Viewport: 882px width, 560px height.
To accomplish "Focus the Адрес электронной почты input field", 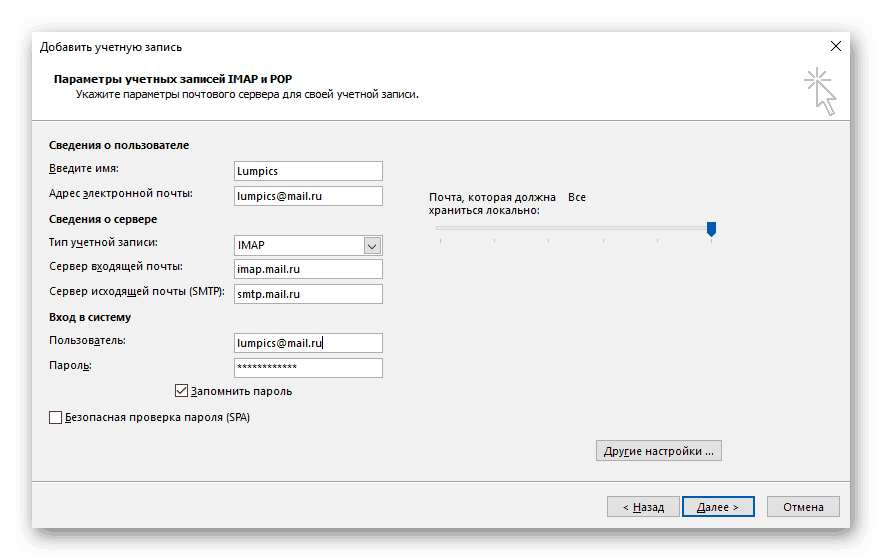I will tap(307, 196).
